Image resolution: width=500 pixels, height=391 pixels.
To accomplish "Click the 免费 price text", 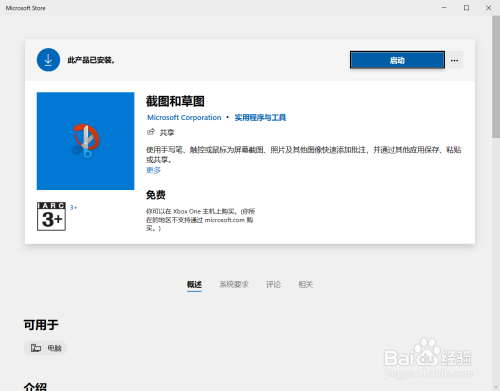I will click(x=156, y=195).
